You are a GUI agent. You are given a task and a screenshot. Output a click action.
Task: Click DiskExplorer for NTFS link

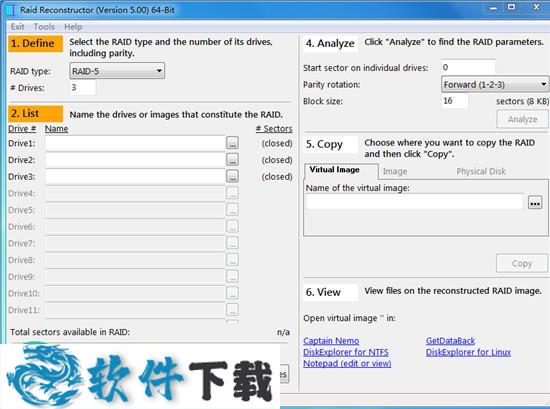coord(346,352)
